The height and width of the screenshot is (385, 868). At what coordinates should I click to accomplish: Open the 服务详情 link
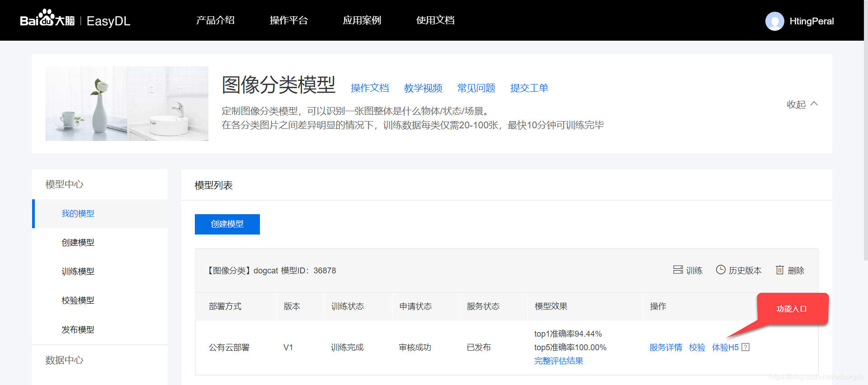(x=665, y=347)
